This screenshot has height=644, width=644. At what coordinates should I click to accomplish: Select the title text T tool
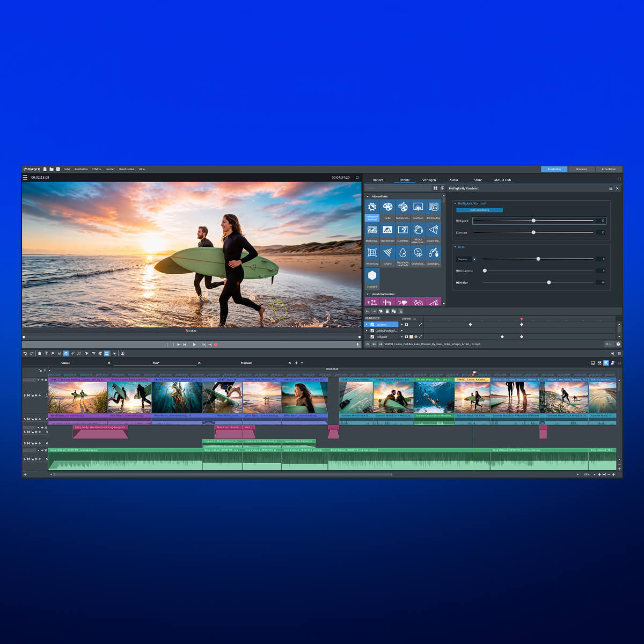coord(46,354)
